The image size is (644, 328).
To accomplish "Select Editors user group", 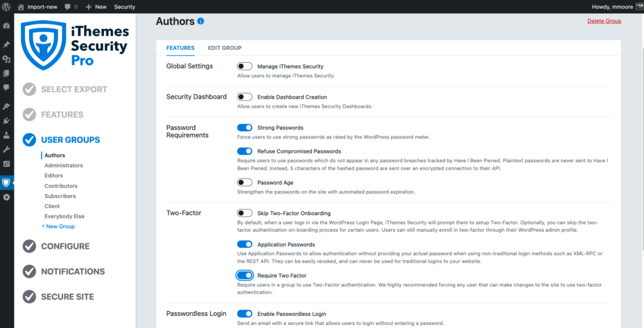I will click(54, 175).
